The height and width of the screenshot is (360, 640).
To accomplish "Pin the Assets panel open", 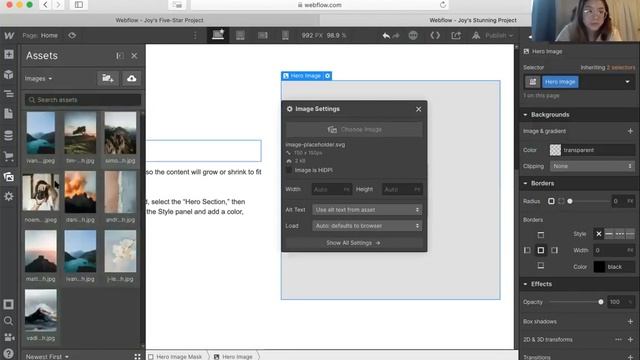I will 120,56.
